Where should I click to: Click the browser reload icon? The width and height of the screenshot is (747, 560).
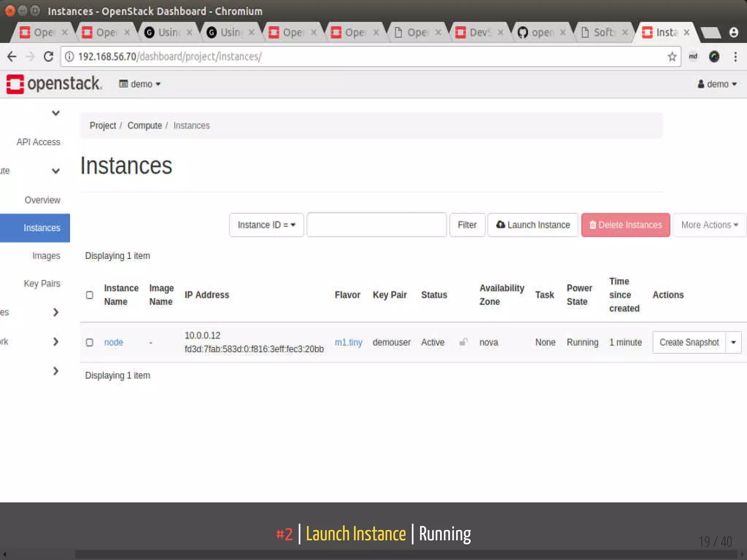(48, 57)
